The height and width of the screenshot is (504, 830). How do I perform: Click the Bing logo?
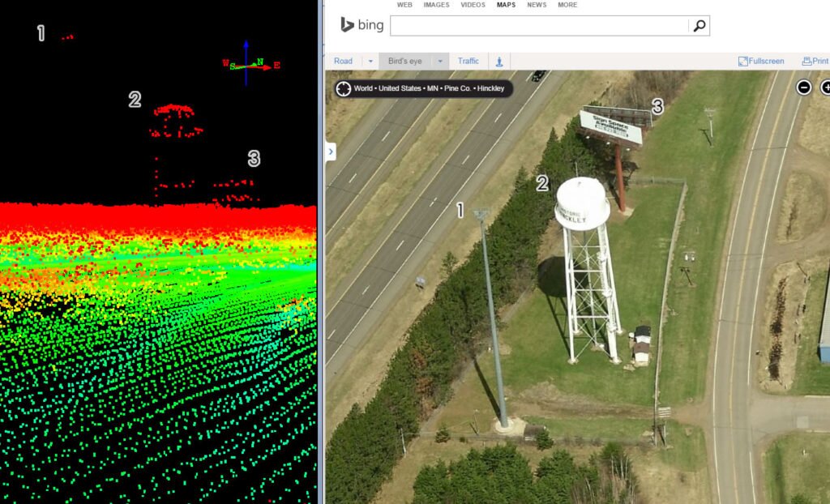[x=362, y=25]
